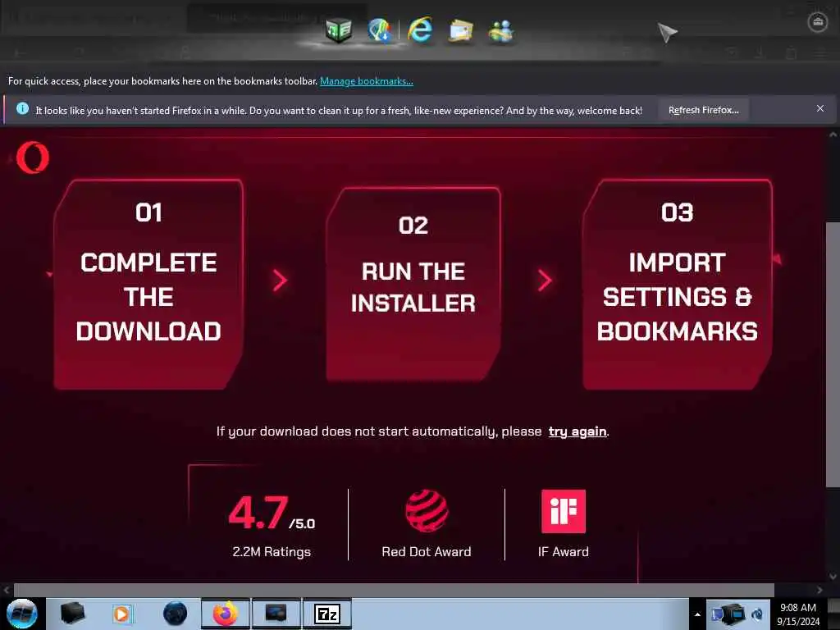The width and height of the screenshot is (840, 630).
Task: Click the try again download link
Action: 577,431
